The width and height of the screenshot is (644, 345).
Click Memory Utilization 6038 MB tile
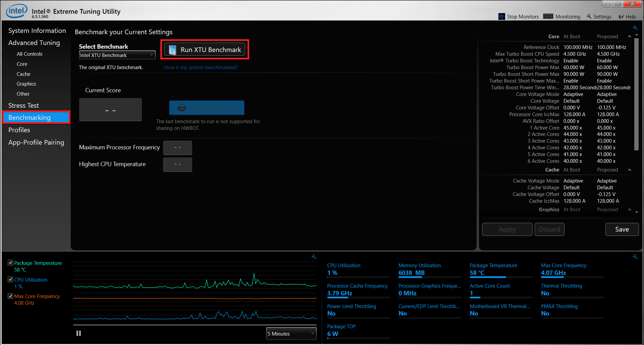coord(430,270)
